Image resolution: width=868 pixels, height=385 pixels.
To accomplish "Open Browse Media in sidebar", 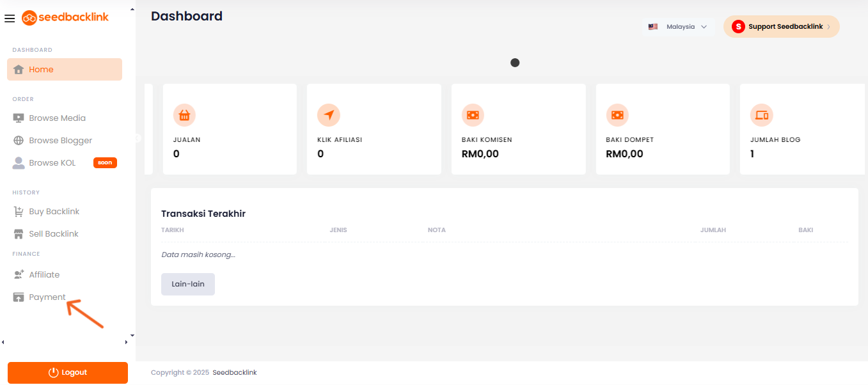I will click(x=56, y=118).
